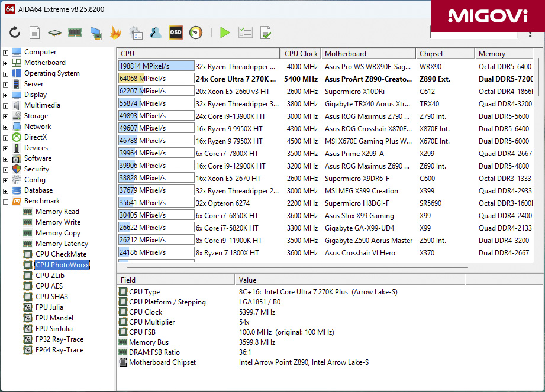The height and width of the screenshot is (392, 545).
Task: Click the refresh toolbar icon
Action: [x=16, y=34]
